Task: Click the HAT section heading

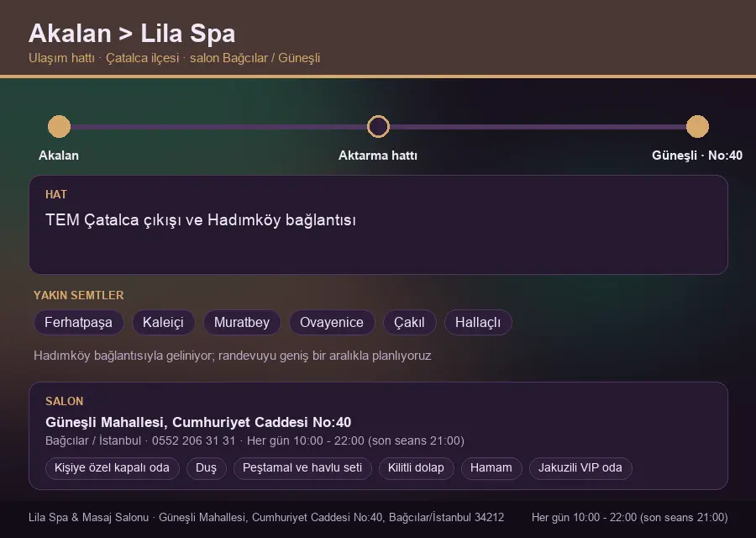Action: [x=56, y=194]
